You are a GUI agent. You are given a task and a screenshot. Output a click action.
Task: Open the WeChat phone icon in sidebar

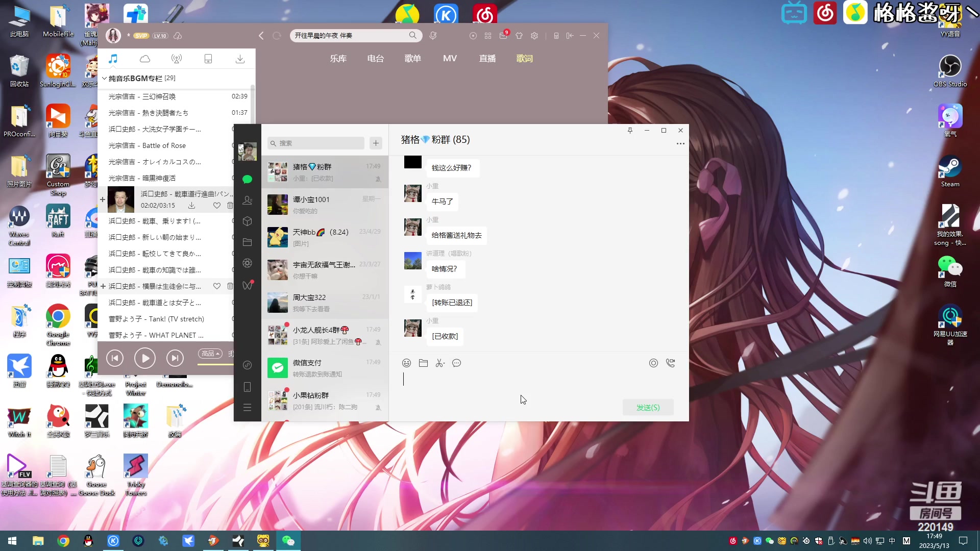tap(247, 387)
